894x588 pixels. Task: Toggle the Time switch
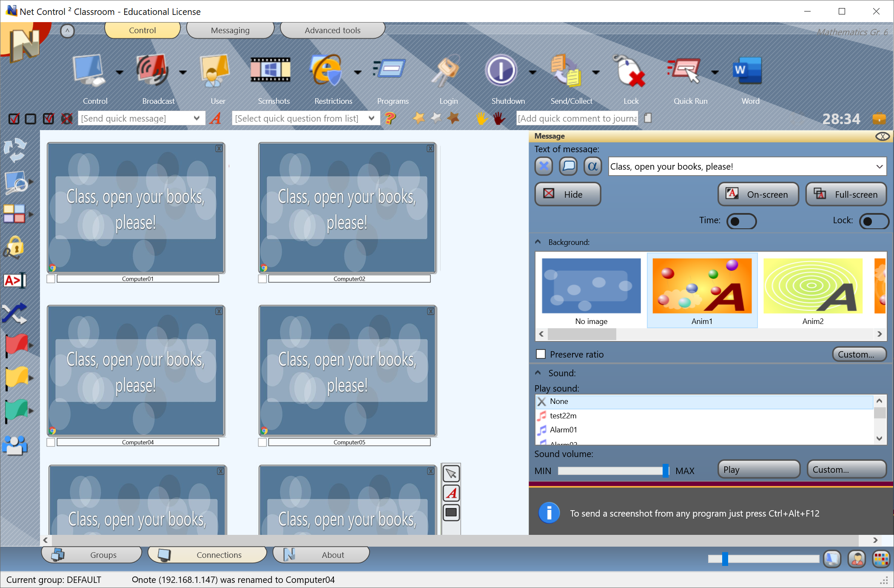(x=741, y=221)
